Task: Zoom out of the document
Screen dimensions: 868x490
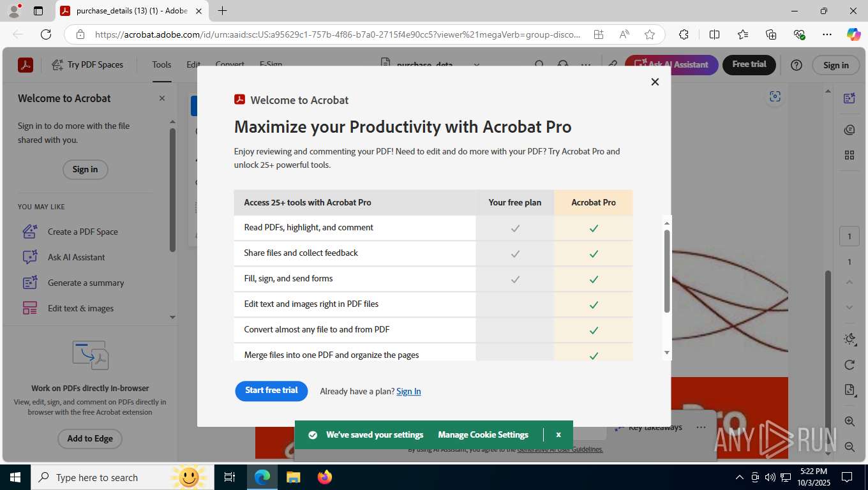Action: 849,447
